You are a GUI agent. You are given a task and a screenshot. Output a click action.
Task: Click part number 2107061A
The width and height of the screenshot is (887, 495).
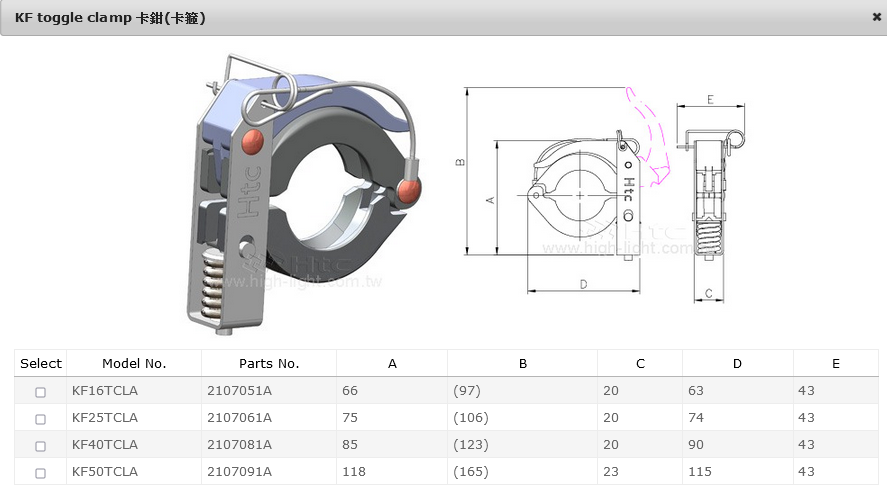(x=239, y=418)
